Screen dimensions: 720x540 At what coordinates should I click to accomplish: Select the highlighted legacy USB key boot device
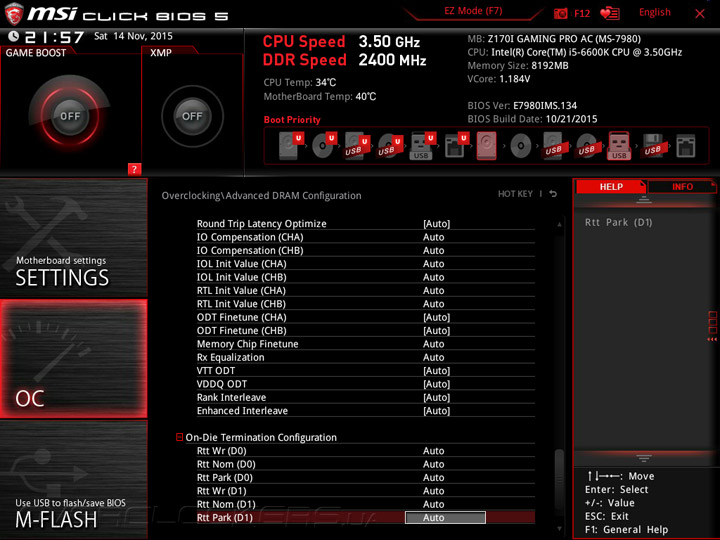click(619, 146)
